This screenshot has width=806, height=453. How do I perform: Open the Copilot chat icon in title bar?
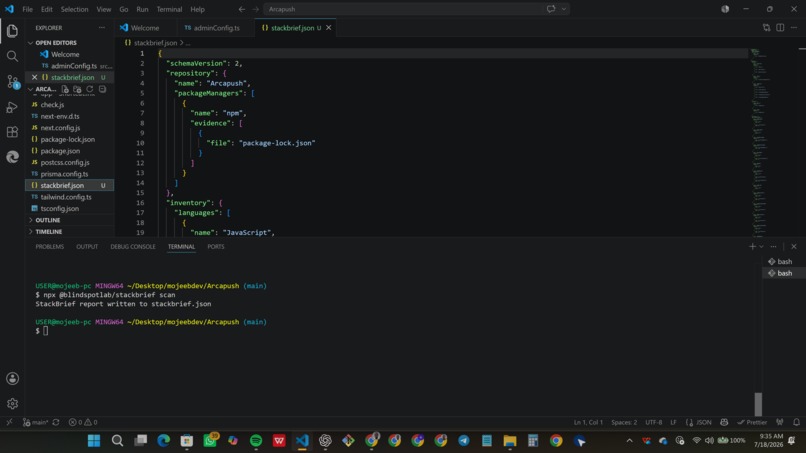click(551, 9)
